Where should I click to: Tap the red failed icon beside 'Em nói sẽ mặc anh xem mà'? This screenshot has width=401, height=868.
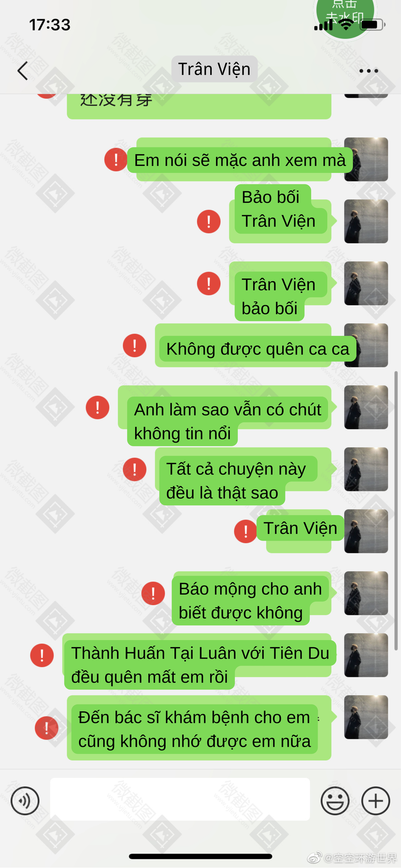116,160
